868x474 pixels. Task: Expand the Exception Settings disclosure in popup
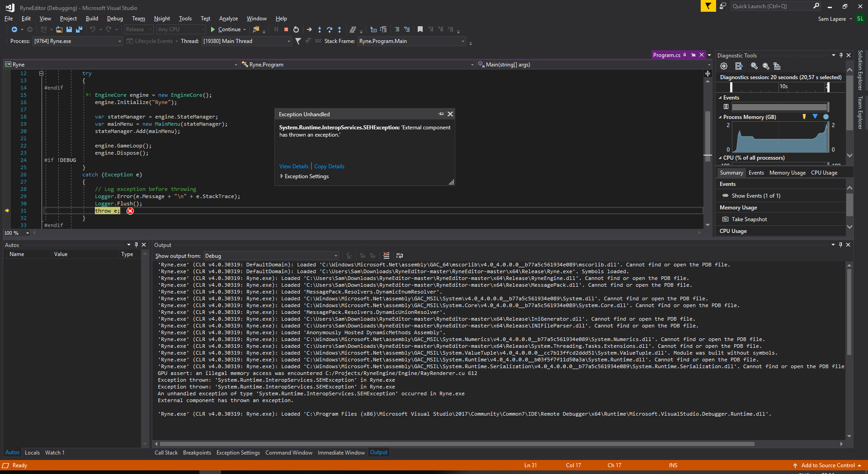coord(282,176)
